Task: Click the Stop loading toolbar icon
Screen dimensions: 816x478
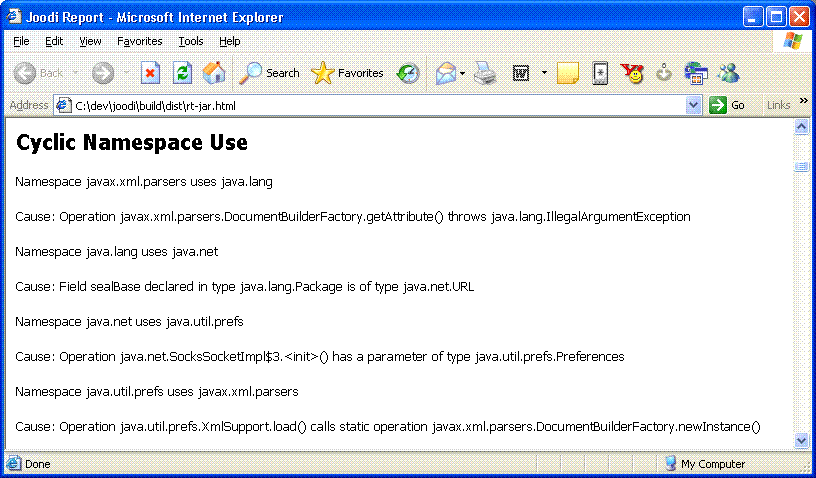Action: pyautogui.click(x=150, y=73)
